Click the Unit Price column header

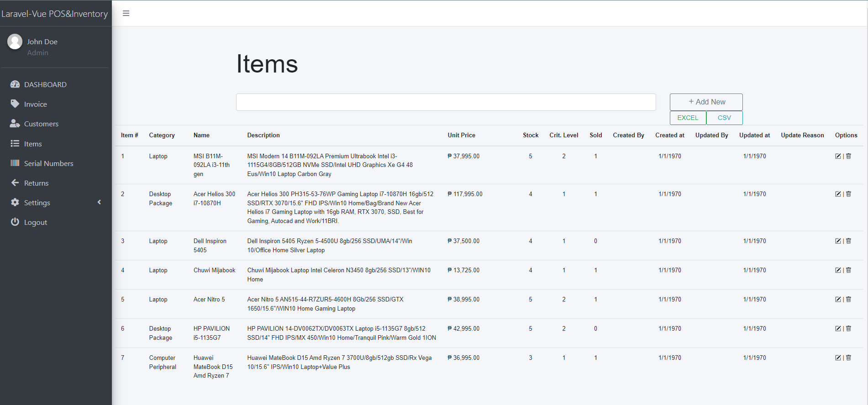(461, 135)
